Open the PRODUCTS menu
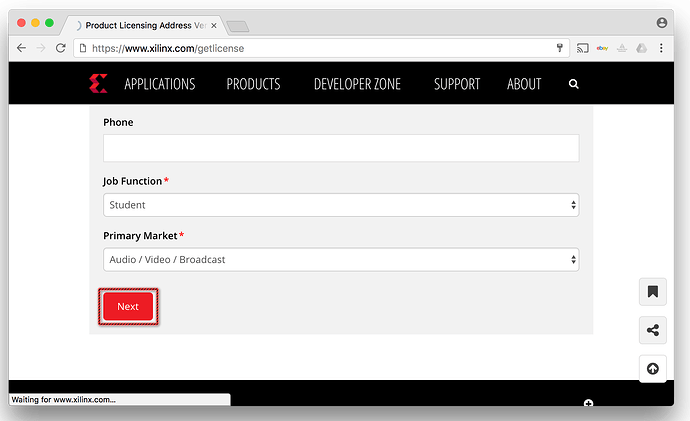Image resolution: width=690 pixels, height=421 pixels. 253,84
